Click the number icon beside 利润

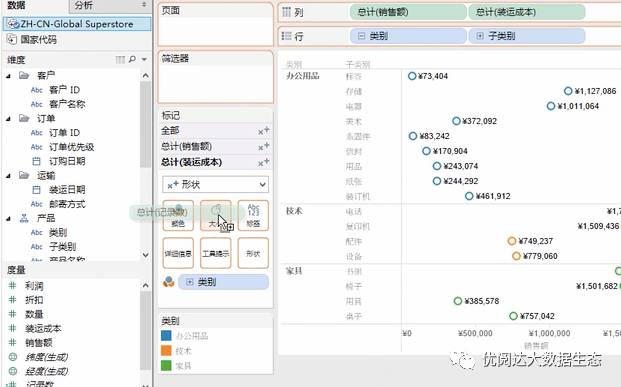[x=13, y=286]
